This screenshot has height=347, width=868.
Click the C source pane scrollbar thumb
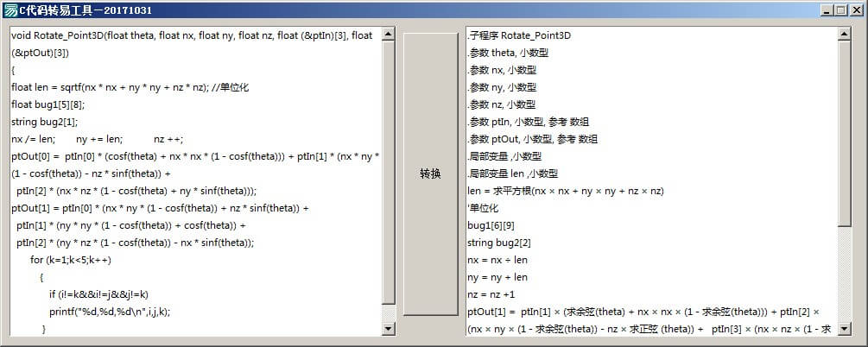(x=388, y=173)
